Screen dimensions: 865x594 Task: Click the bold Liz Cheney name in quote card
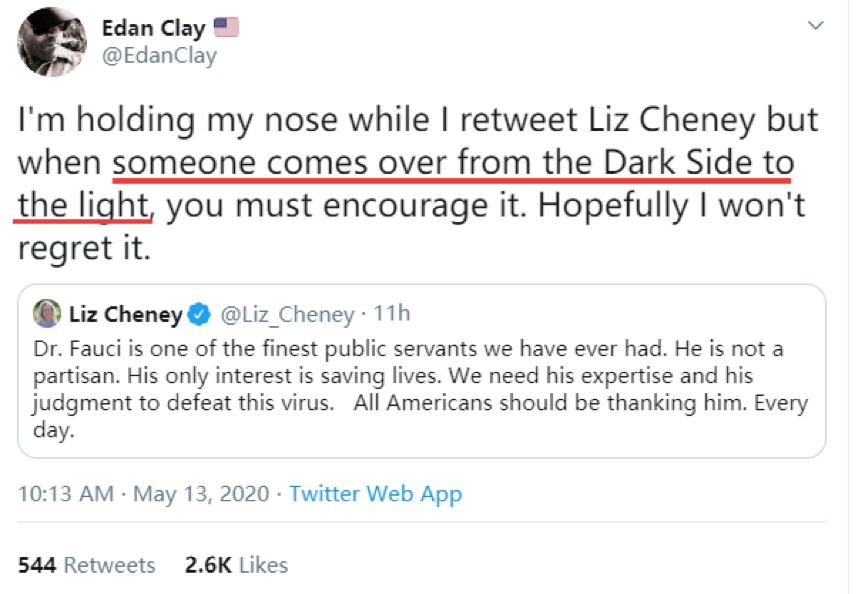[126, 315]
